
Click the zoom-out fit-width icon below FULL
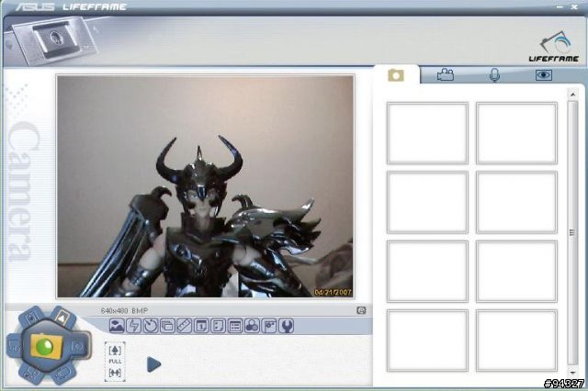coord(115,373)
